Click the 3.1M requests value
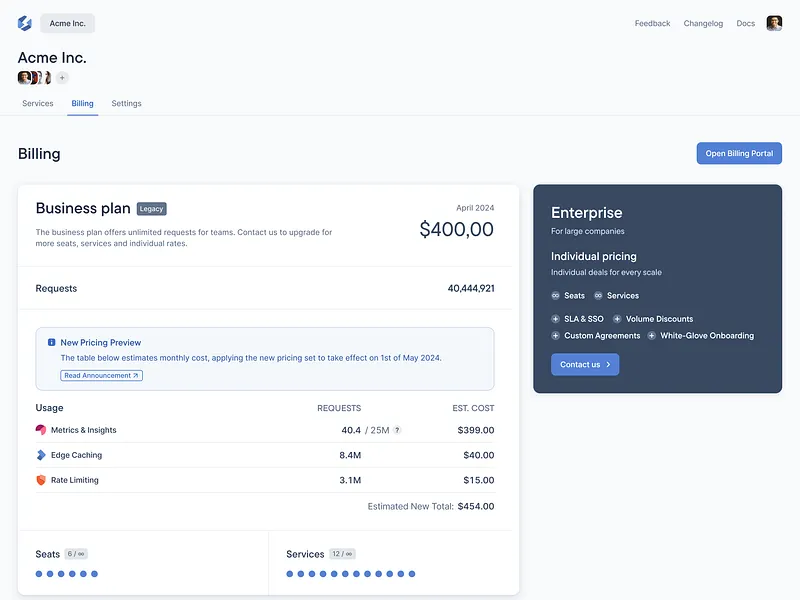 coord(350,480)
